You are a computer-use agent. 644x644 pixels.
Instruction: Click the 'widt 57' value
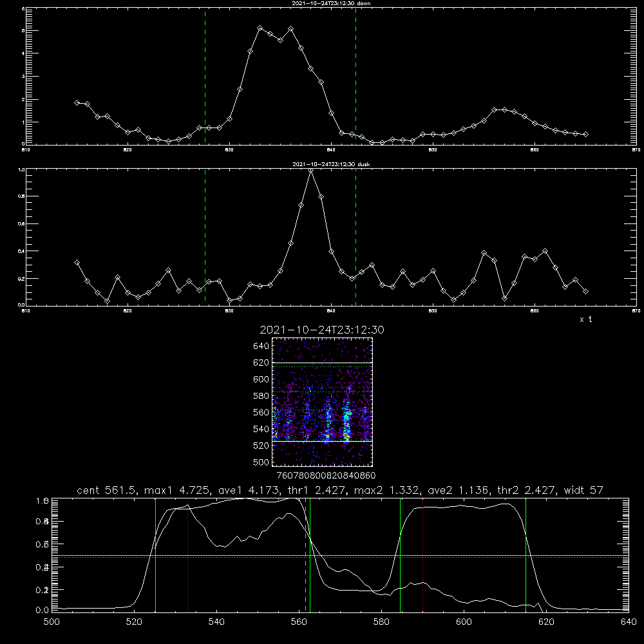click(x=583, y=490)
